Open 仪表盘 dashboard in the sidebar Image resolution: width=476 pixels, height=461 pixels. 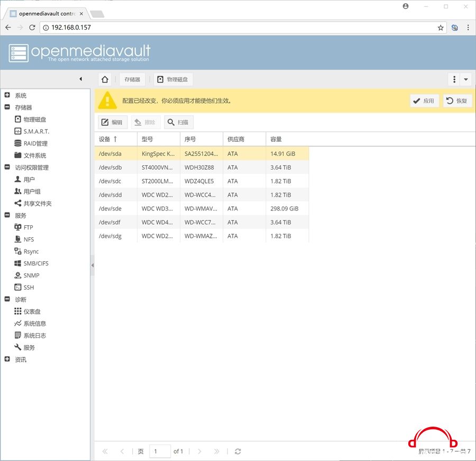(28, 311)
